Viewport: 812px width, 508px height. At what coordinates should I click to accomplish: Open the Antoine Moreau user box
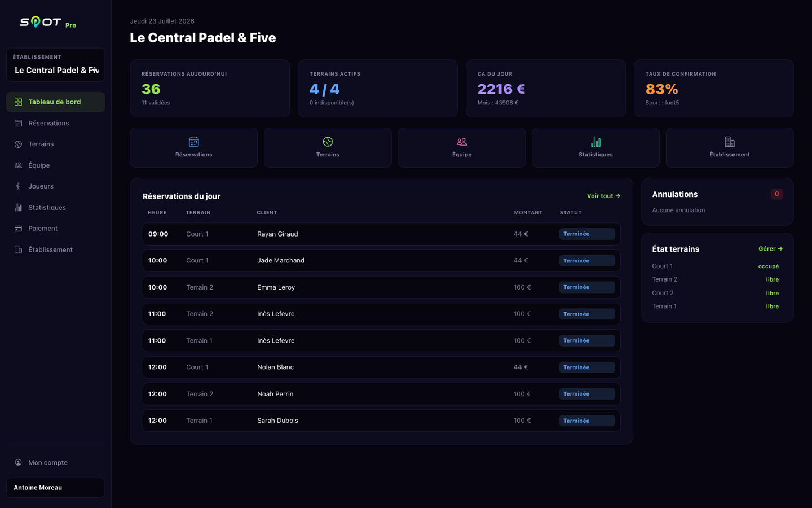point(55,488)
